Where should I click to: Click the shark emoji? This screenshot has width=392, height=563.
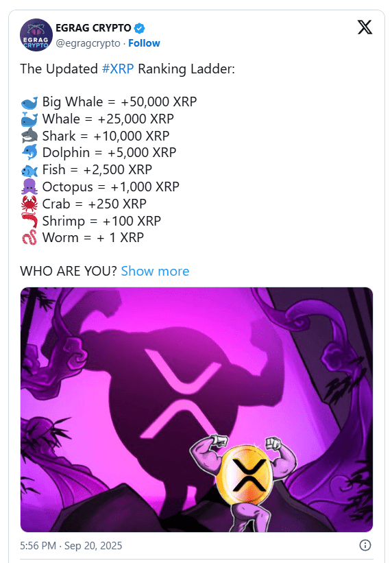[x=29, y=136]
